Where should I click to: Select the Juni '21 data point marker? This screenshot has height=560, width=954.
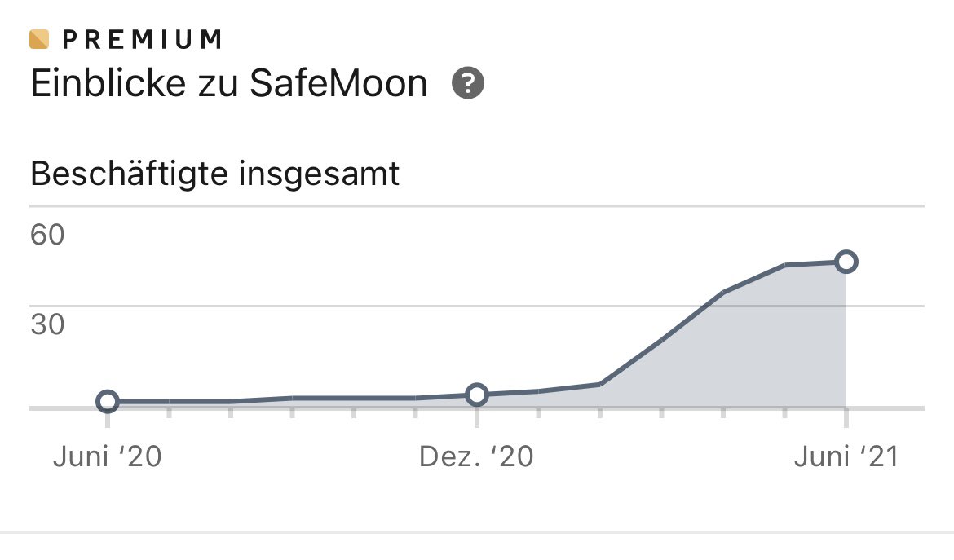[x=846, y=262]
